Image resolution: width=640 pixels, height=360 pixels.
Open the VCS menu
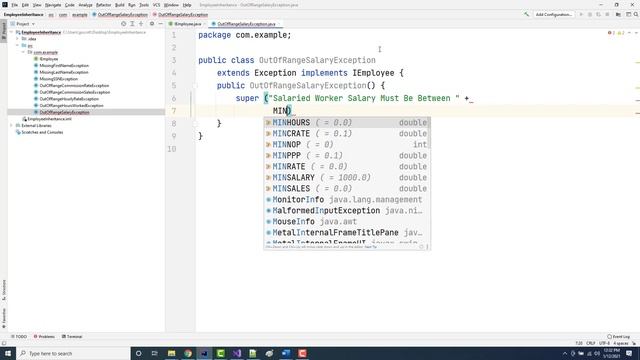point(156,5)
